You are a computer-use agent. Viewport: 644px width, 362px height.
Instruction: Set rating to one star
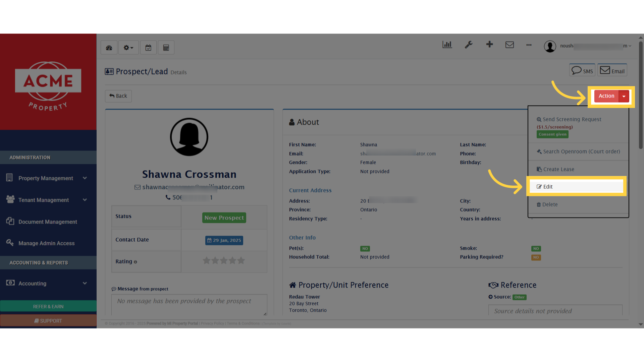tap(207, 260)
